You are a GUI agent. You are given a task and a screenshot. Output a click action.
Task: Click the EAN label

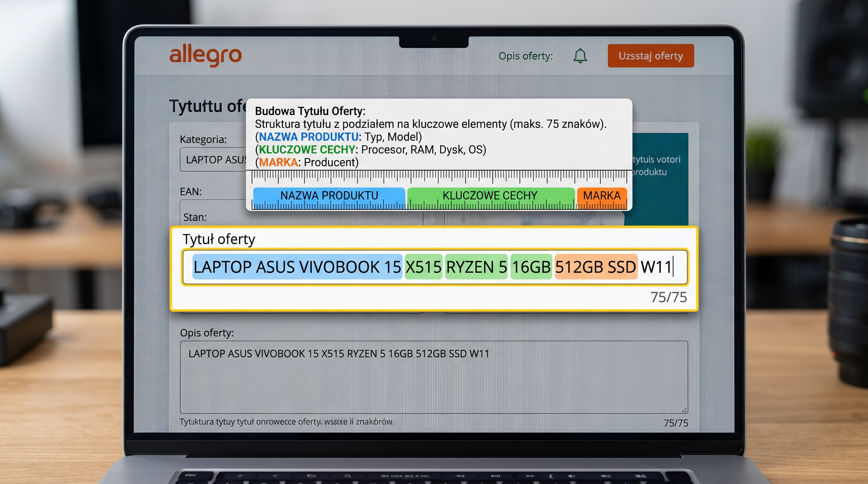[x=191, y=192]
